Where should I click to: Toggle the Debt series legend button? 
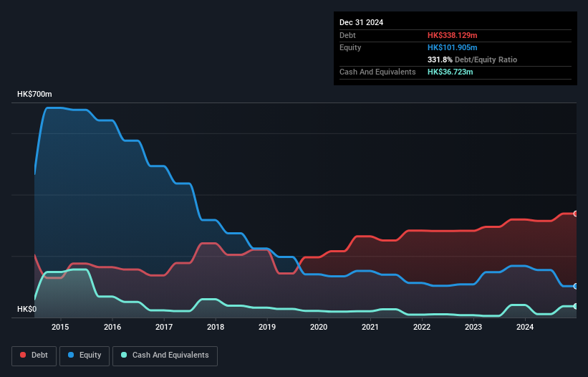(34, 355)
